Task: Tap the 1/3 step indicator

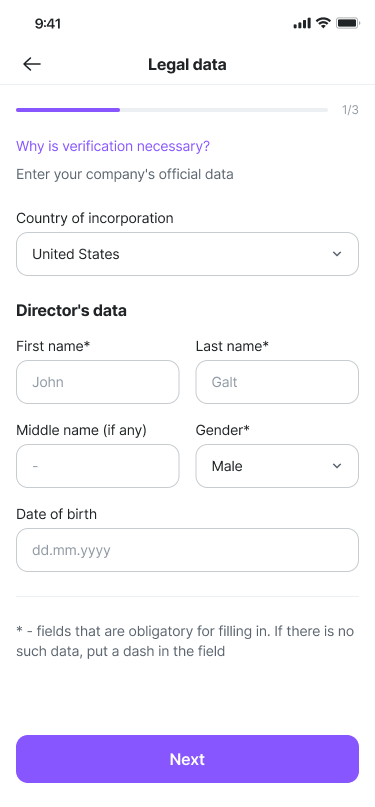Action: coord(350,110)
